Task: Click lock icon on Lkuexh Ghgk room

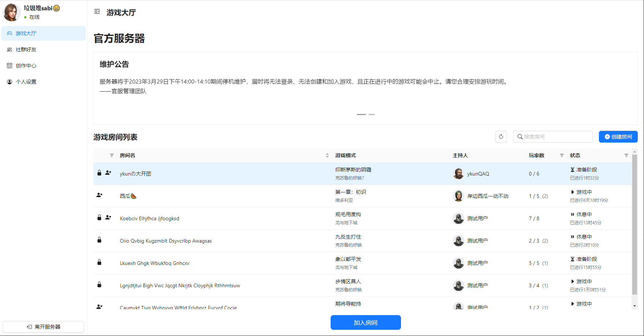Action: point(99,262)
